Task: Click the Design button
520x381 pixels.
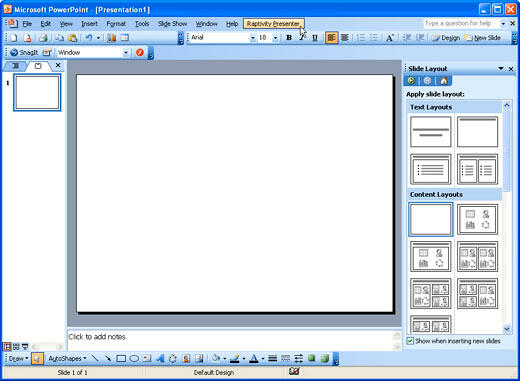Action: [446, 38]
